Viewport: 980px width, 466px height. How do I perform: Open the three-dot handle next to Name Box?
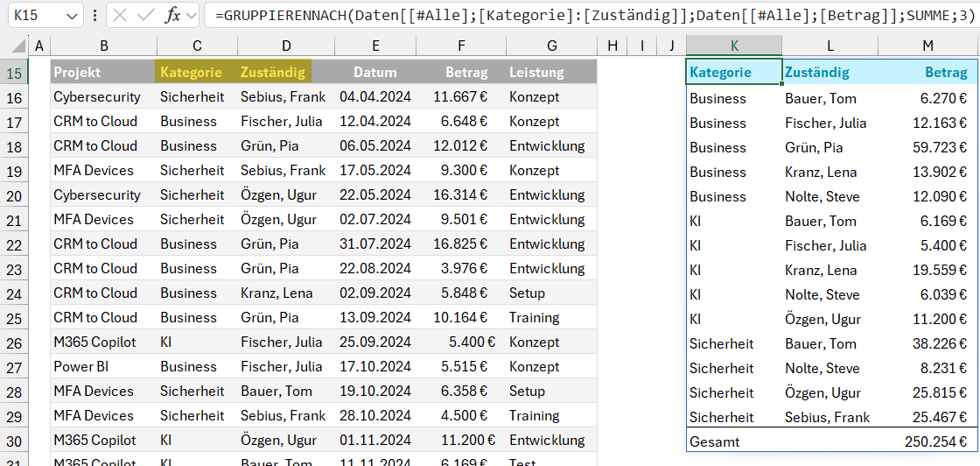pos(94,16)
